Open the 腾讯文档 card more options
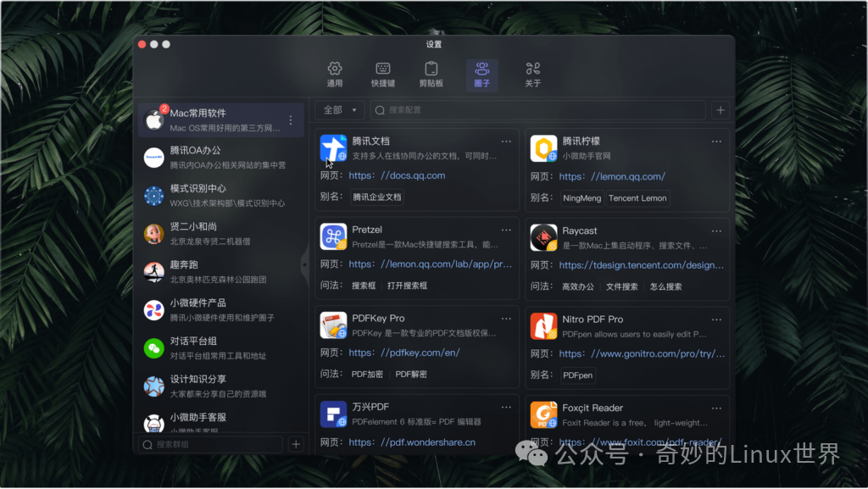Screen dimensions: 868x489 (506, 142)
